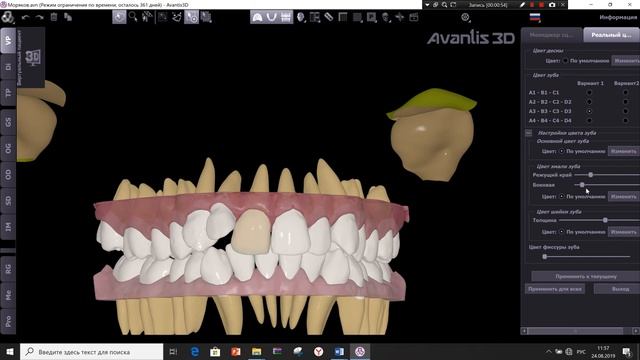
Task: Select A1-B1-C1 under Вариант 1
Action: click(x=589, y=92)
